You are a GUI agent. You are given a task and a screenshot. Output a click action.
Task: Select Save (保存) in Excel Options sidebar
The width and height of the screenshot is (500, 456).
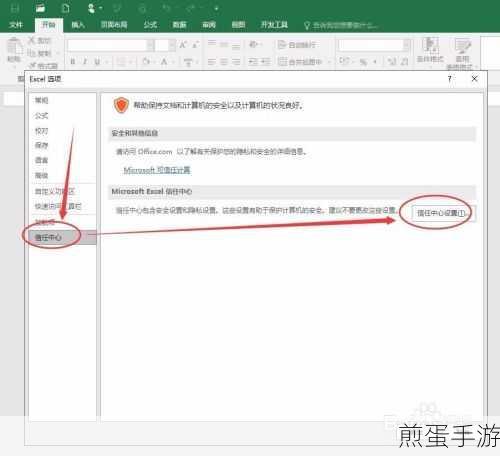[x=42, y=145]
